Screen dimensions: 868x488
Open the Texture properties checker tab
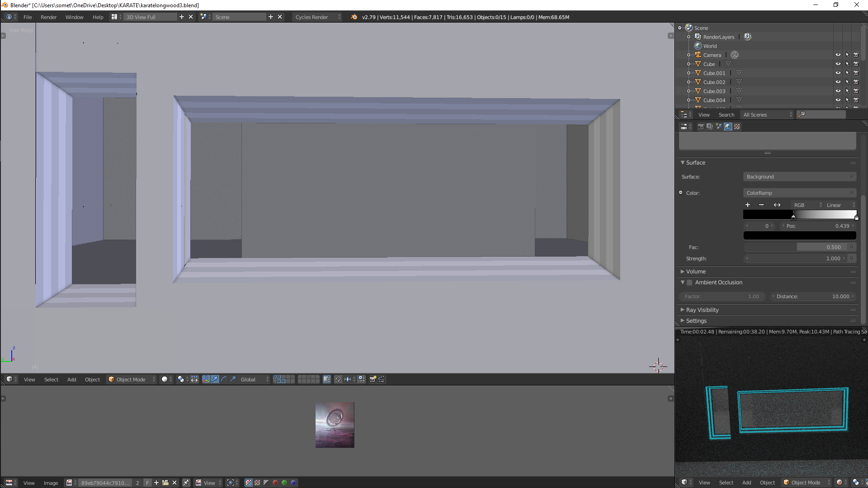737,127
